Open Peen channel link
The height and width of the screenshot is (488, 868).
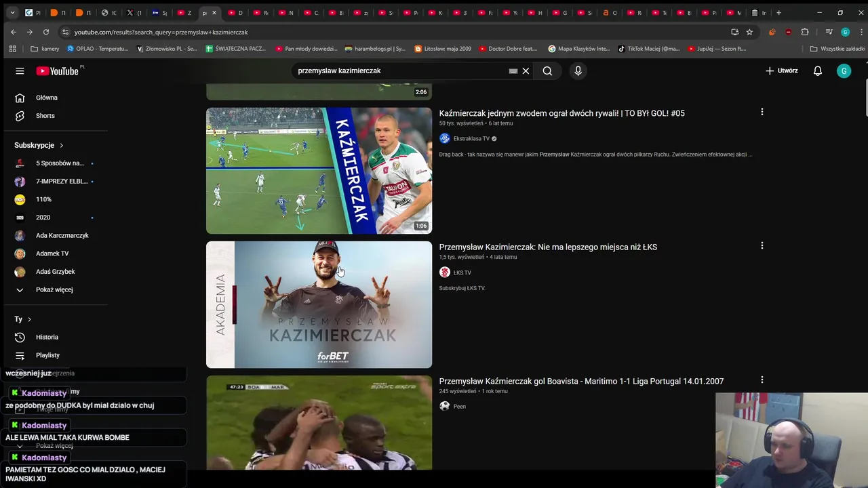[459, 407]
